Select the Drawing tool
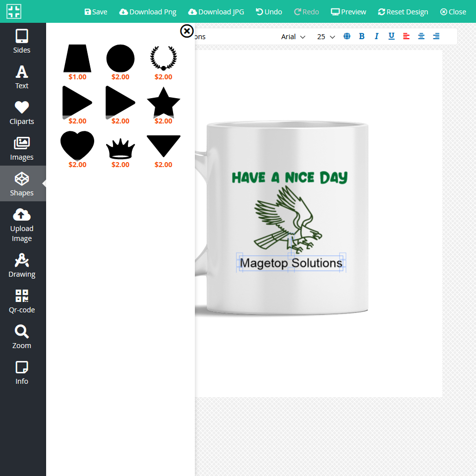This screenshot has width=476, height=476. coord(22,265)
